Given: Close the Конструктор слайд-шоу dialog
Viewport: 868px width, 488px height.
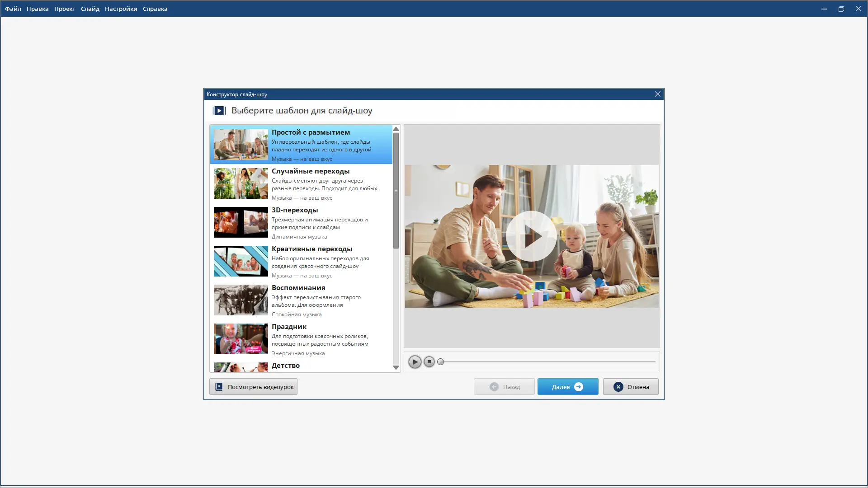Looking at the screenshot, I should (x=658, y=94).
